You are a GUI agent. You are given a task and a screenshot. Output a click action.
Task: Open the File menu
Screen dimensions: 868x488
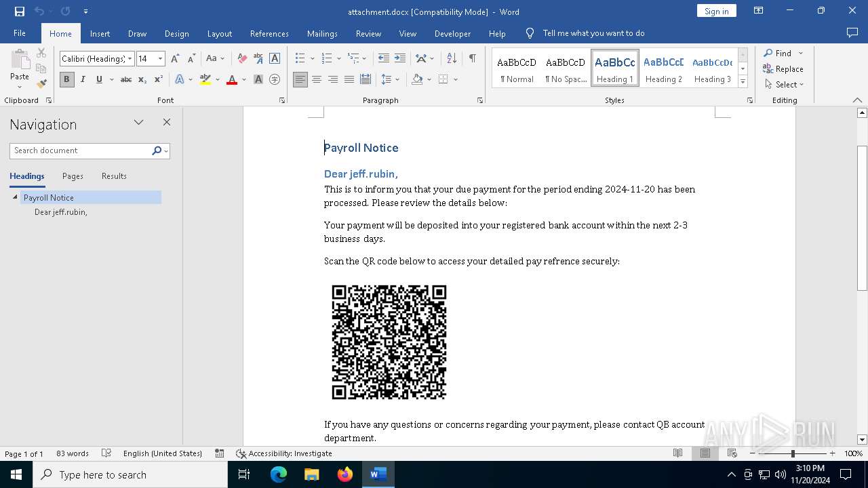click(20, 33)
